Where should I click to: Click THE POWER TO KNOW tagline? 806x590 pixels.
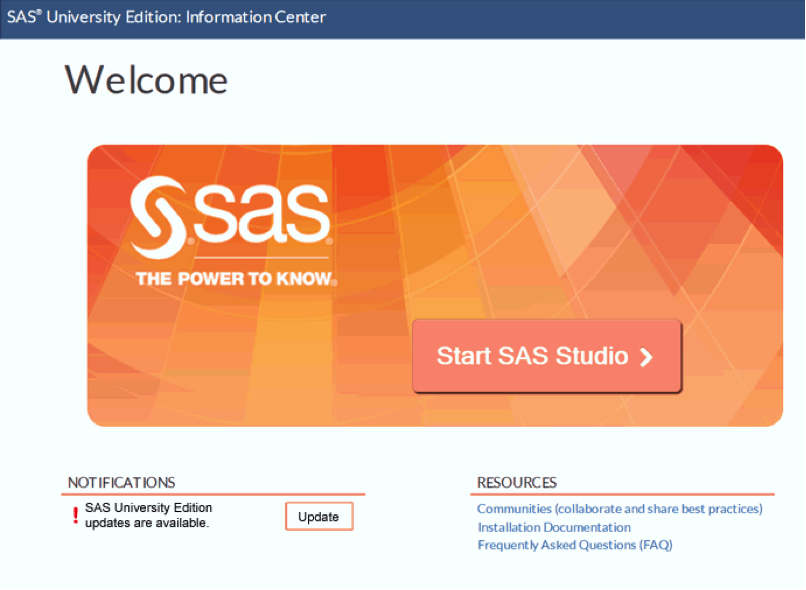pos(236,279)
